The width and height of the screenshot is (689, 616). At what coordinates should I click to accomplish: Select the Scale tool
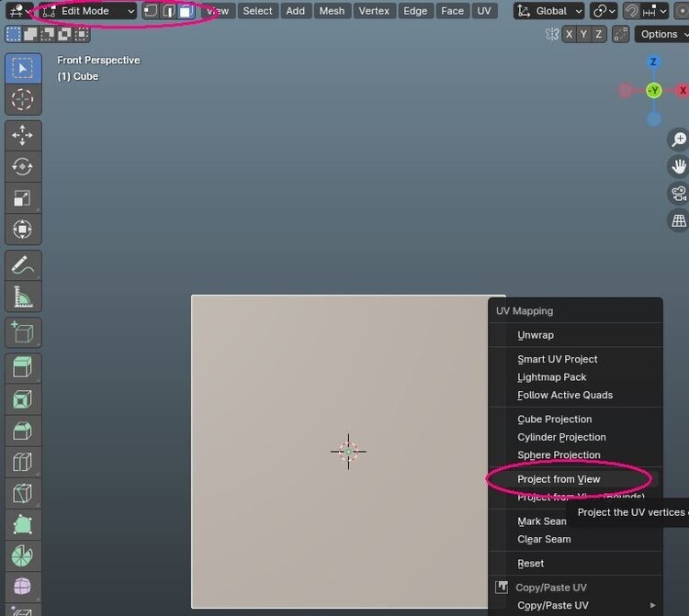coord(23,198)
